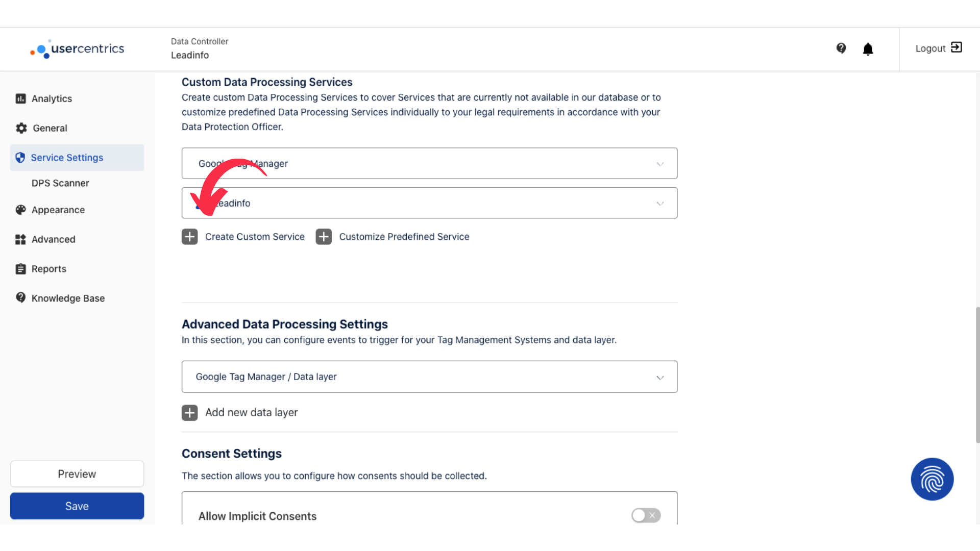The image size is (980, 551).
Task: Click the page vertical scrollbar
Action: point(977,375)
